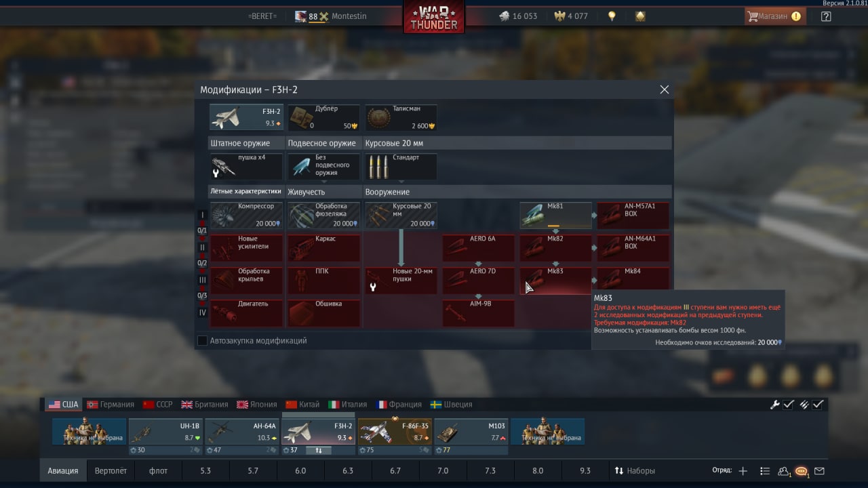Select the Обработка крыльев modification

pyautogui.click(x=246, y=281)
